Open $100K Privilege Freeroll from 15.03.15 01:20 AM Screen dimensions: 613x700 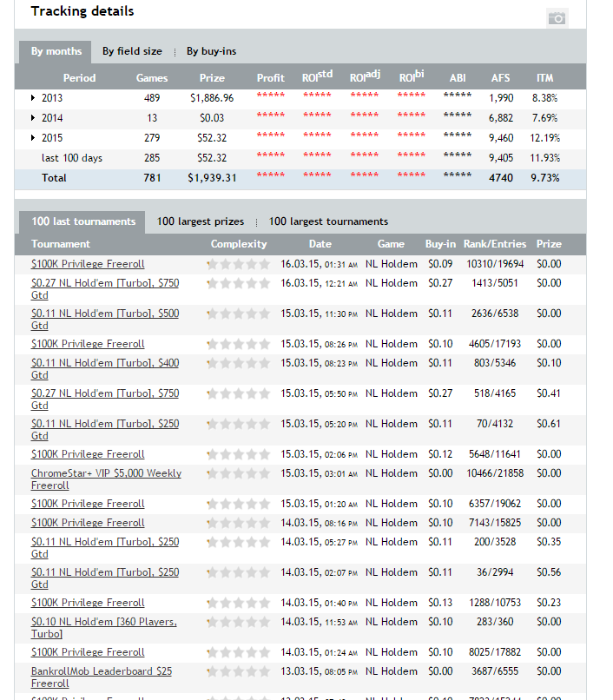(88, 504)
